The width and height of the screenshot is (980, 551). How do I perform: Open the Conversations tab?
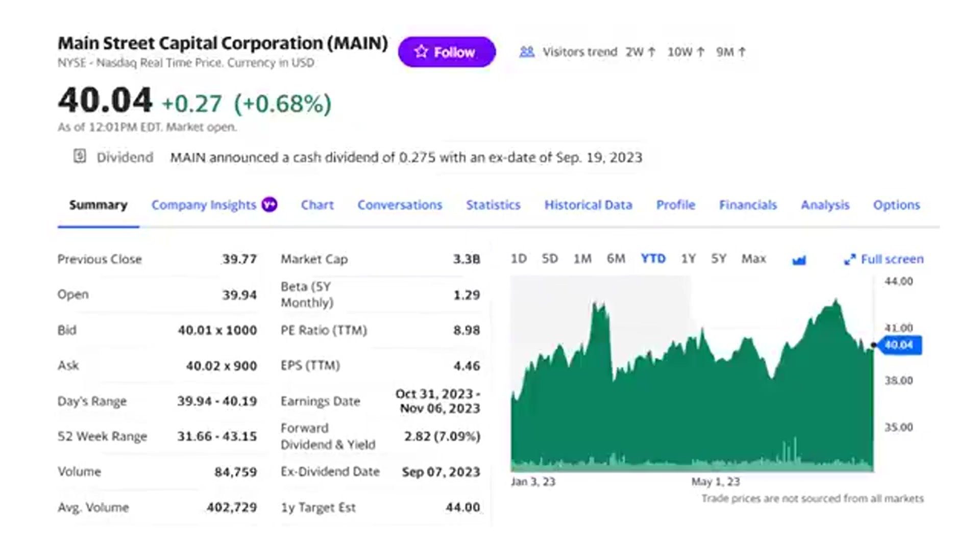(400, 205)
